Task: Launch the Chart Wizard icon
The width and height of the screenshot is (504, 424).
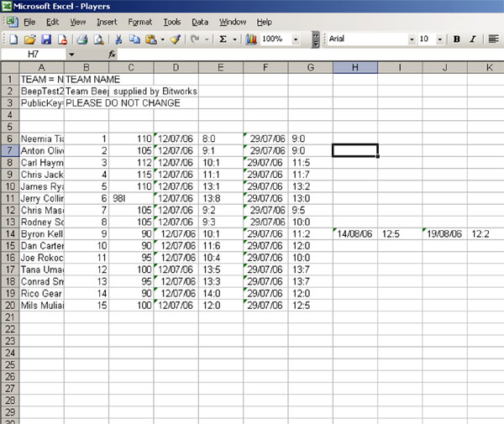Action: [251, 39]
